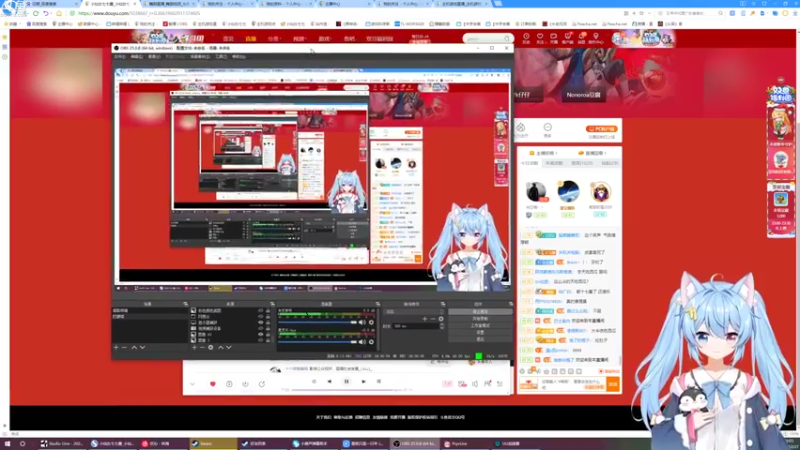The height and width of the screenshot is (450, 800).
Task: Open settings gear of second mixer channel
Action: click(x=371, y=342)
